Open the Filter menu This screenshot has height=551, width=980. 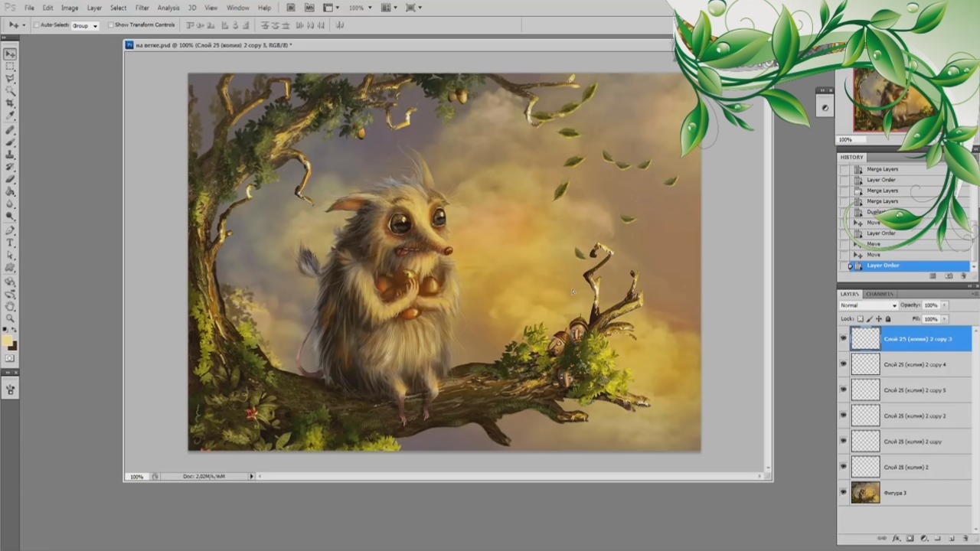coord(142,8)
